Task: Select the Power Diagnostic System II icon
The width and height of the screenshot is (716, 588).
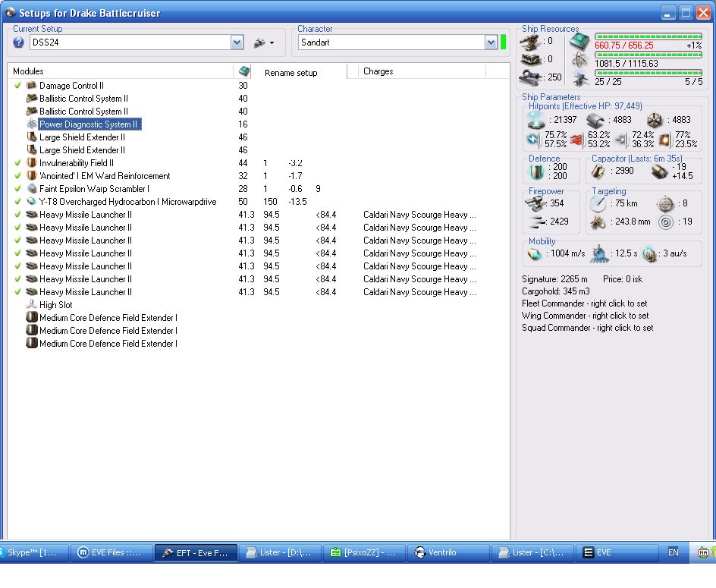Action: click(x=32, y=124)
